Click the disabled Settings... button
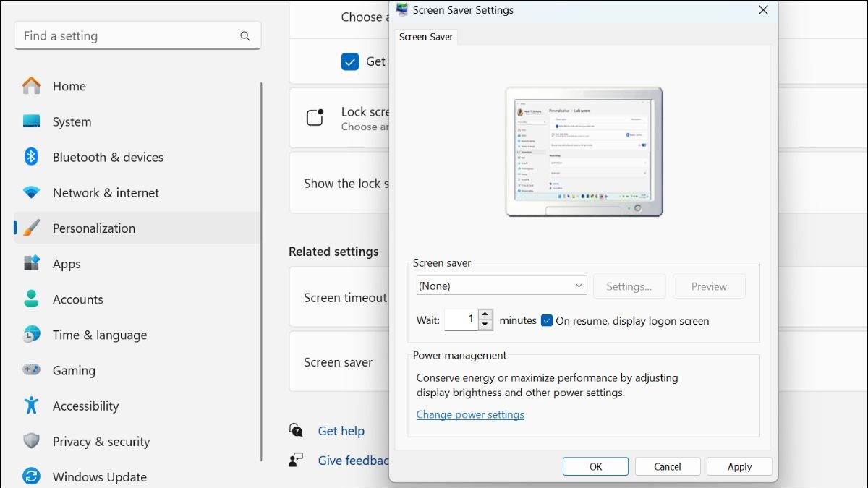This screenshot has width=868, height=488. 629,286
